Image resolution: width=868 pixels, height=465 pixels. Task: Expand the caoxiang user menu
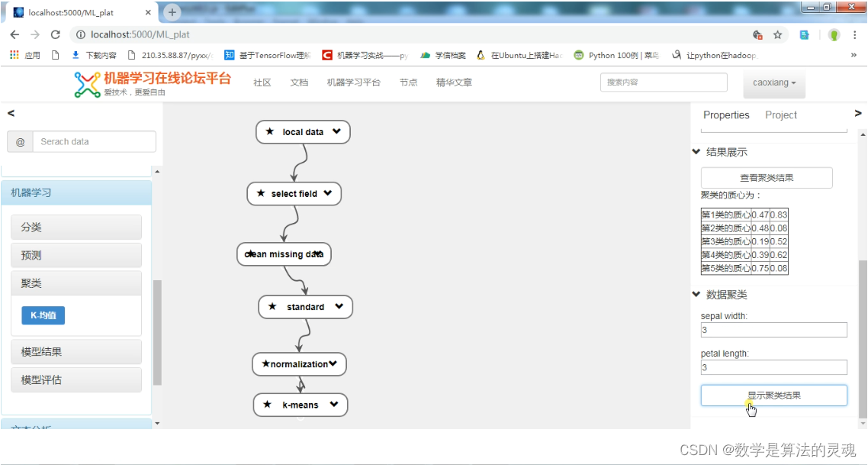coord(774,82)
